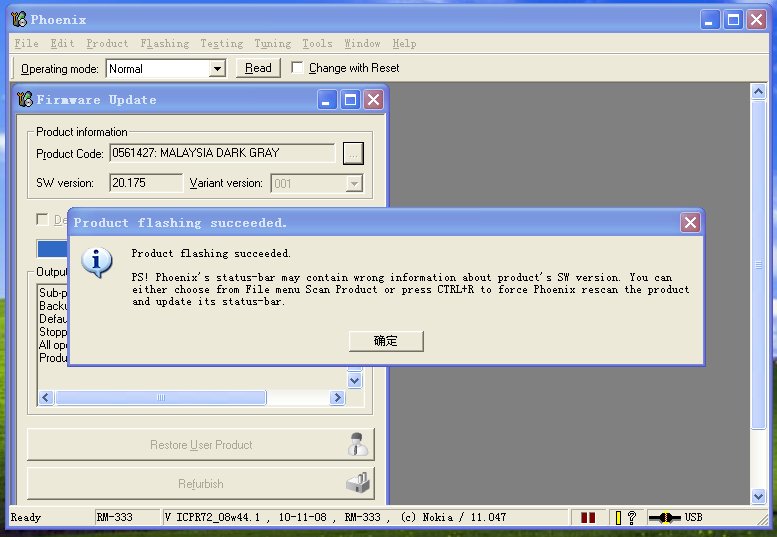777x537 pixels.
Task: Click the output scroll right arrow
Action: click(337, 397)
